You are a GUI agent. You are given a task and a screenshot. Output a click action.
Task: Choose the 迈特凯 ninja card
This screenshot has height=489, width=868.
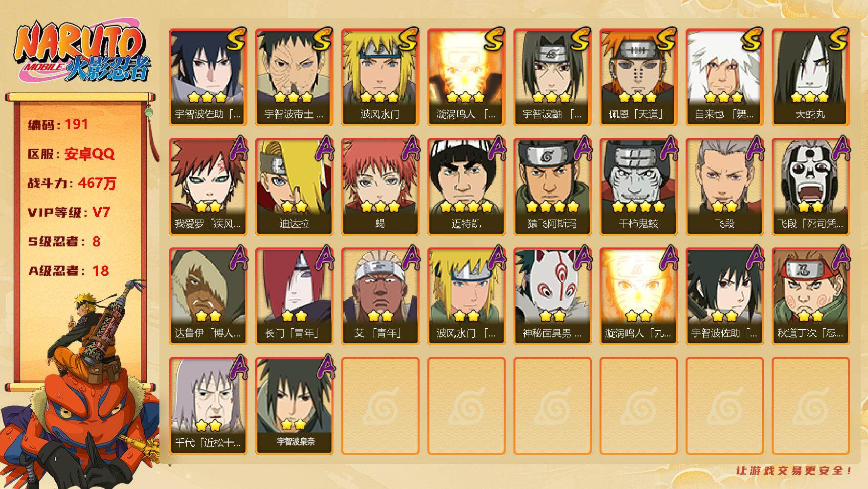tap(466, 187)
